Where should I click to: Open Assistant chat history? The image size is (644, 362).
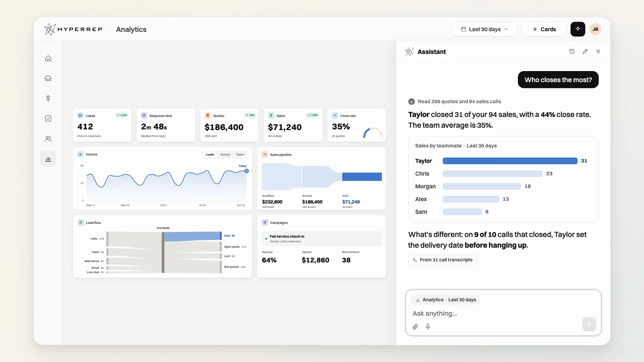(572, 52)
